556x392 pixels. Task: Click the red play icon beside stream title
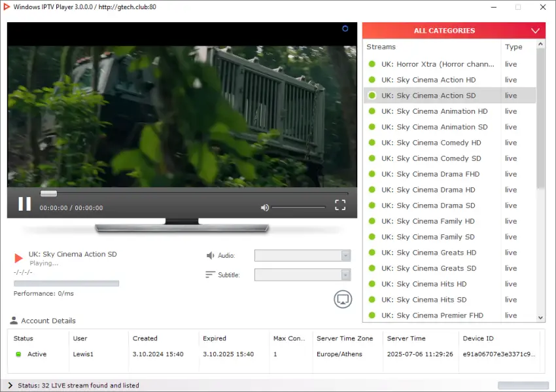click(x=18, y=258)
